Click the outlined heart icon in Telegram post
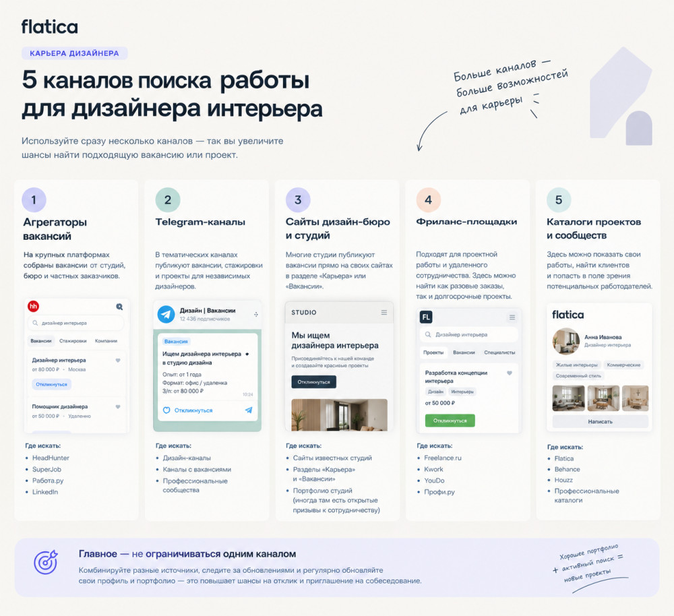 [166, 410]
